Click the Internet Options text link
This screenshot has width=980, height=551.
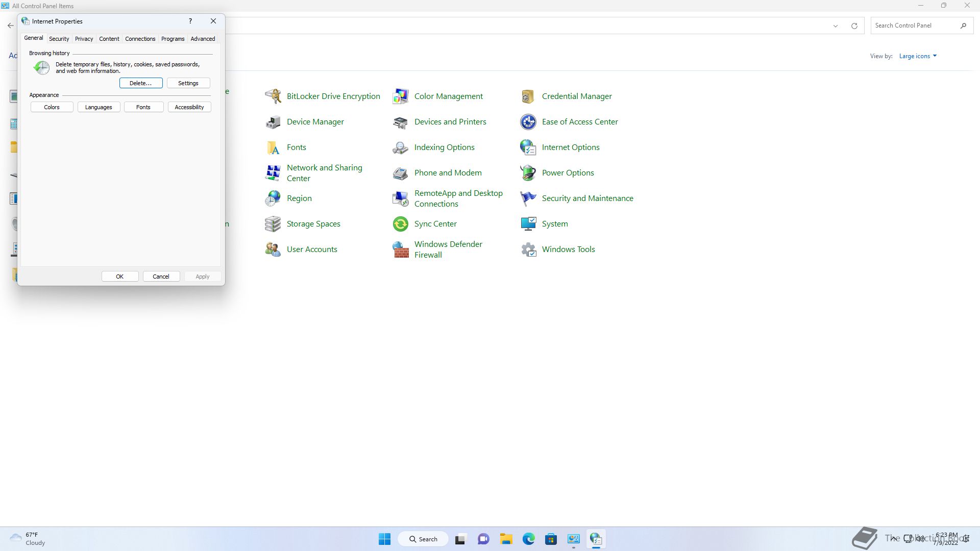[x=571, y=147]
